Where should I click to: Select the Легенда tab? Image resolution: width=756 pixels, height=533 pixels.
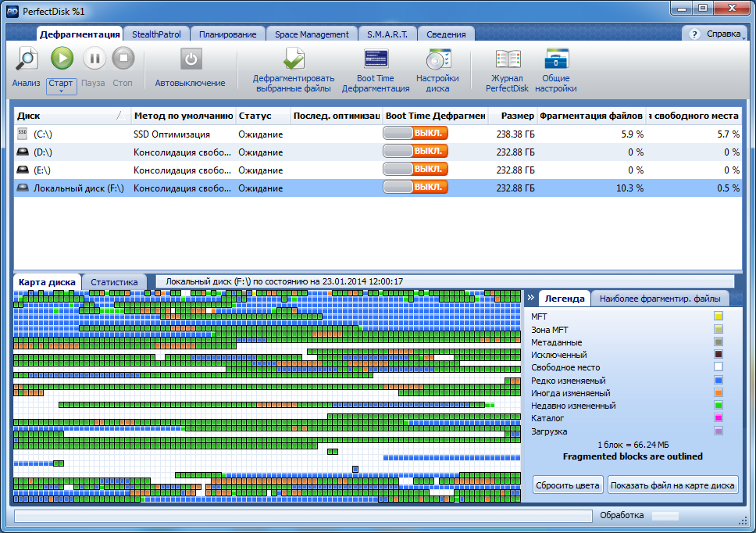[565, 299]
